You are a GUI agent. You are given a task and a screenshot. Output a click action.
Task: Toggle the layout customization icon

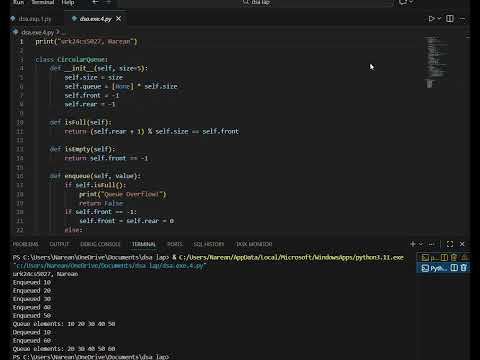pos(403,2)
